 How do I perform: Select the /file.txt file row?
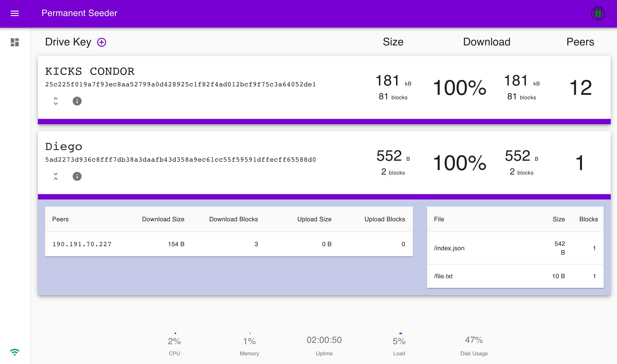[x=443, y=276]
